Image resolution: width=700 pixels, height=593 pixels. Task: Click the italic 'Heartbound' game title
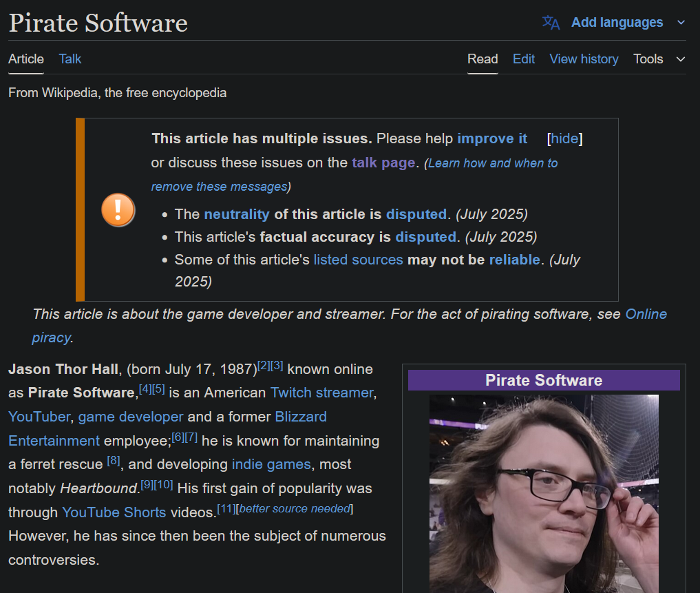point(98,488)
